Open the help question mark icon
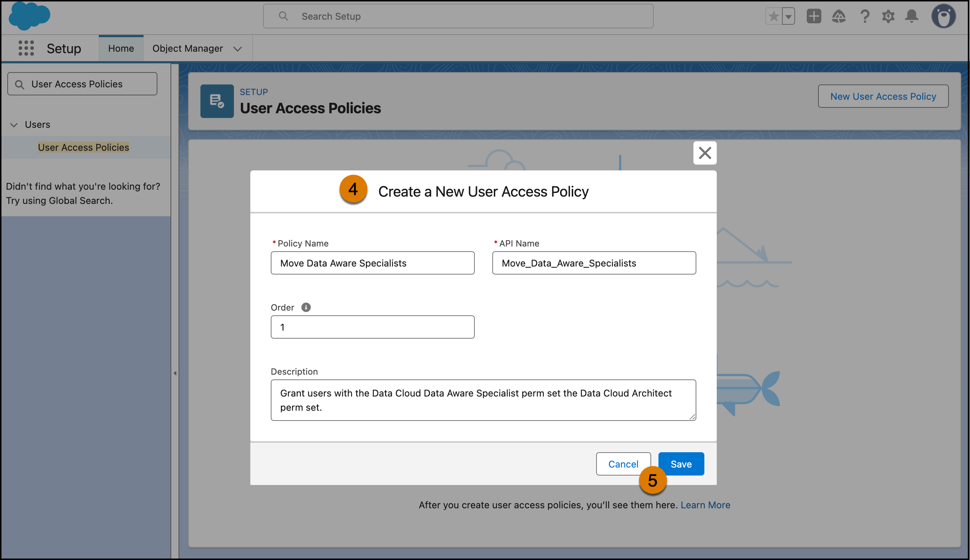970x560 pixels. (865, 16)
